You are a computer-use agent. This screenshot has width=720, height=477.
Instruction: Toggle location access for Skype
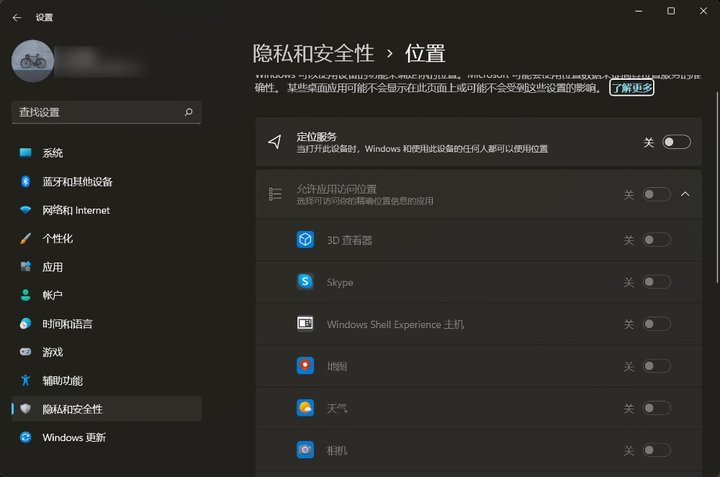pos(656,282)
